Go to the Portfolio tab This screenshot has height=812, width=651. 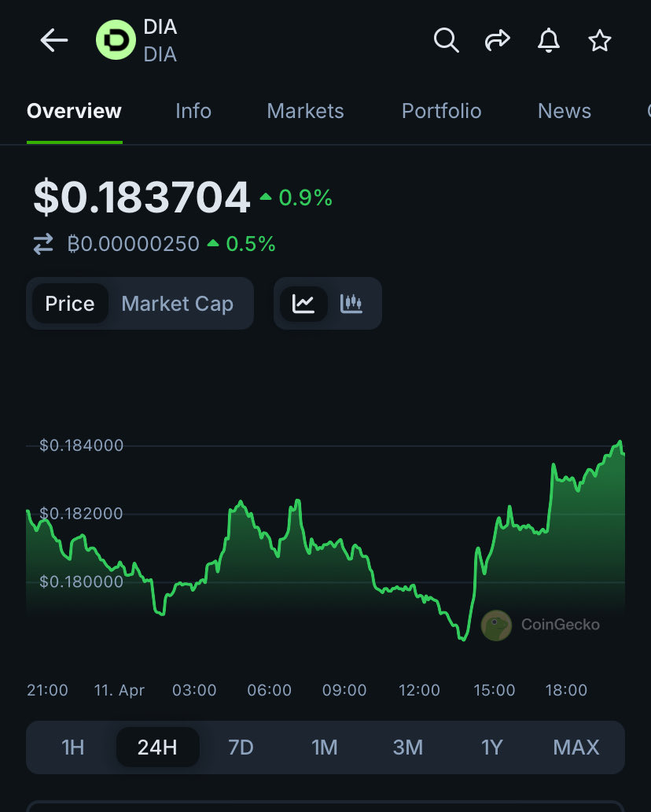[441, 111]
